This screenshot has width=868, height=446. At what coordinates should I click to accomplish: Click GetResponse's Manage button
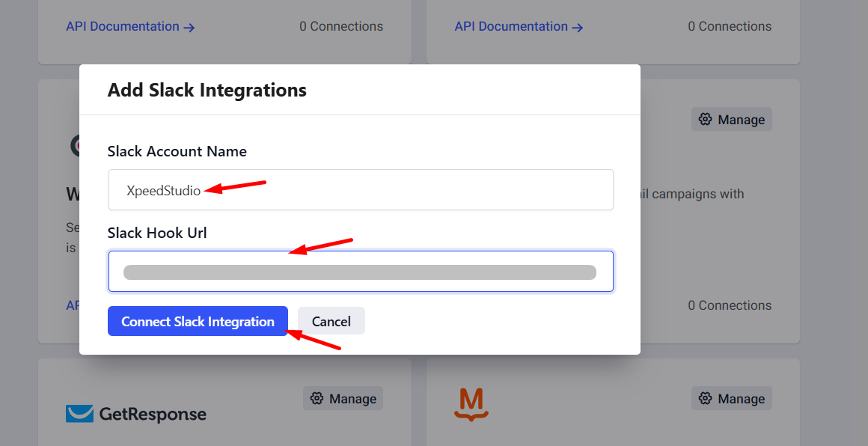coord(343,397)
